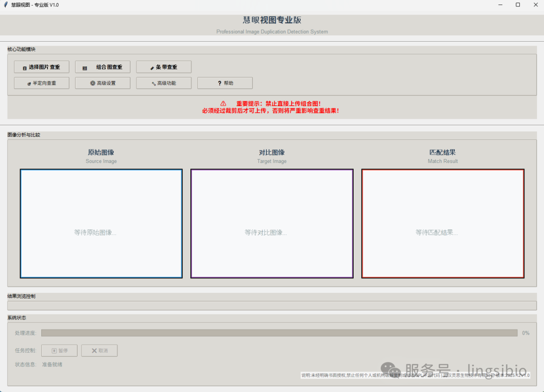Start 半定向查重 detection

tap(41, 83)
